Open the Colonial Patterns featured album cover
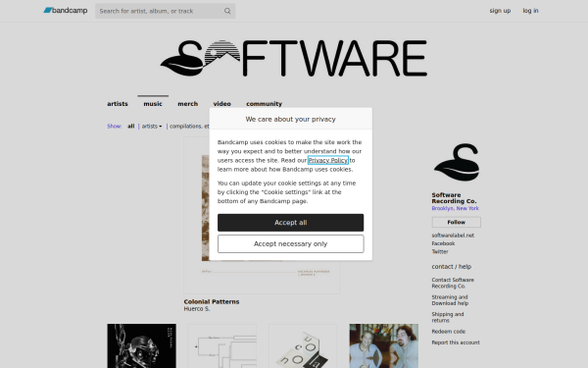 [x=262, y=215]
